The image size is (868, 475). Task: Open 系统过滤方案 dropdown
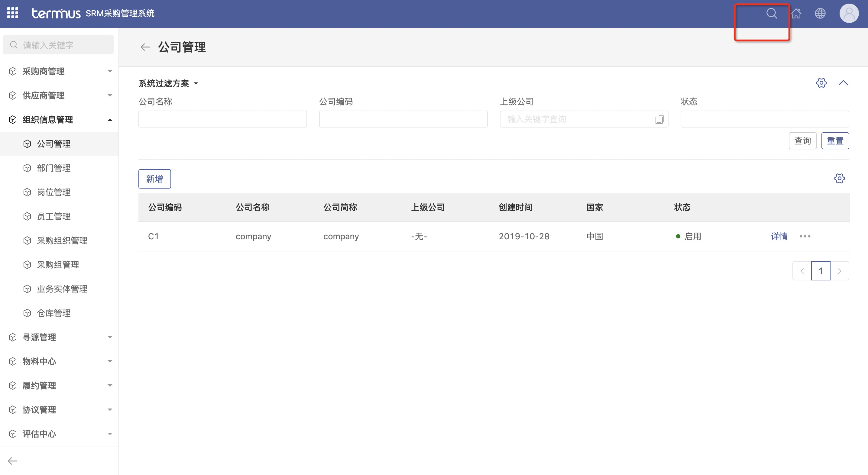(168, 83)
